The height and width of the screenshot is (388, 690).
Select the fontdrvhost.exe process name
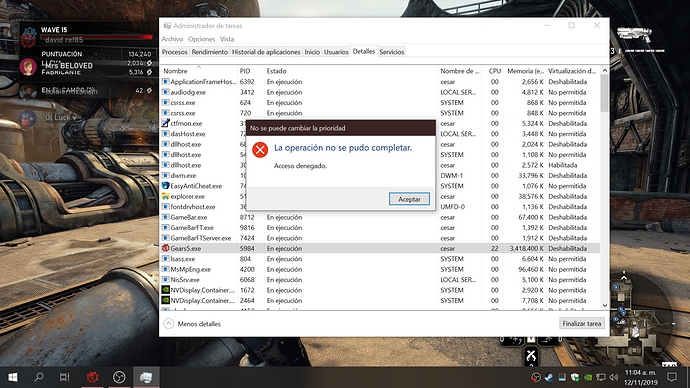tap(193, 207)
